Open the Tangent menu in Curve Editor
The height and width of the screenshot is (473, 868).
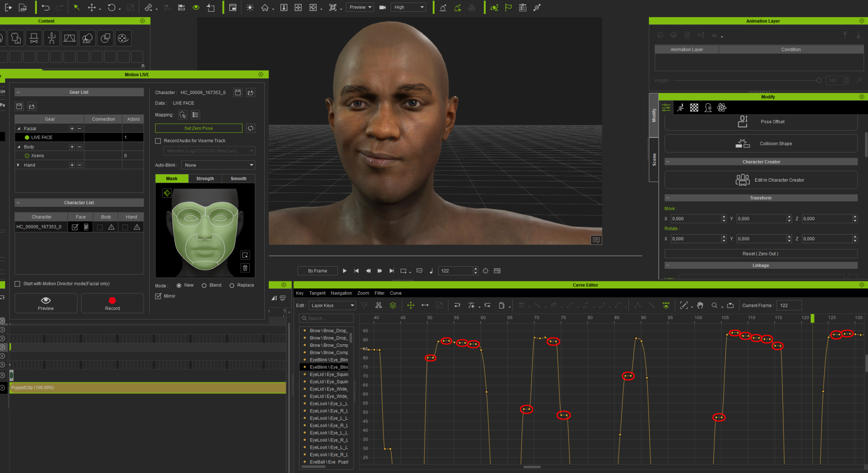point(317,294)
